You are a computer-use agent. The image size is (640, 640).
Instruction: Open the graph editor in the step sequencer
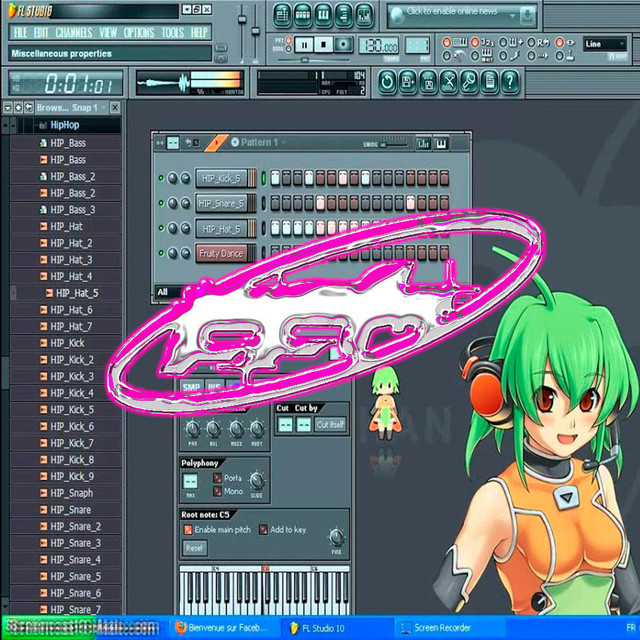coord(422,142)
